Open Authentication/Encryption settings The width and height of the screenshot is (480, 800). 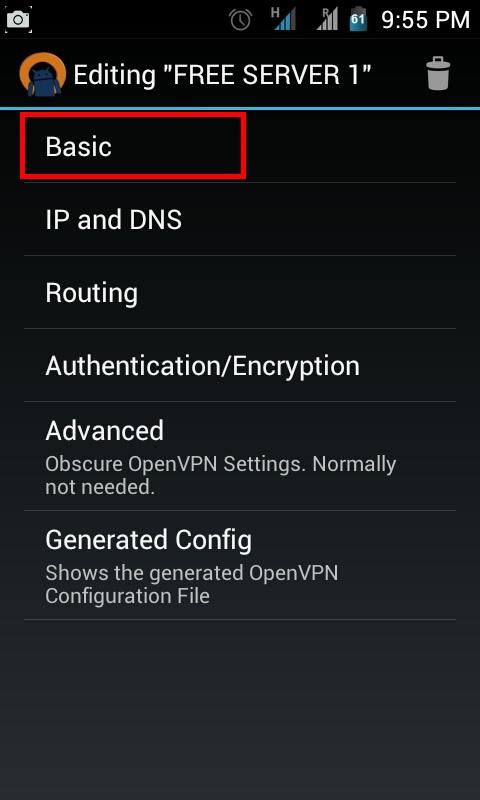240,365
